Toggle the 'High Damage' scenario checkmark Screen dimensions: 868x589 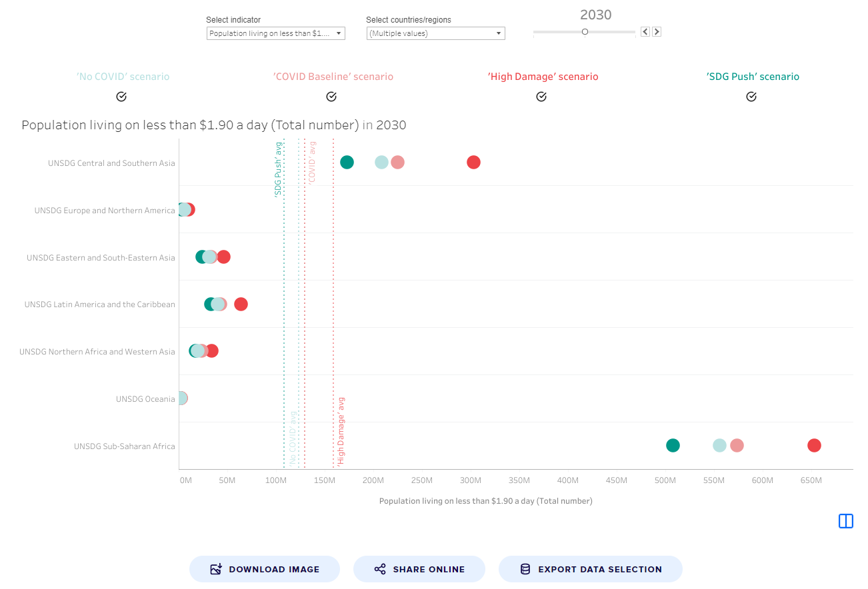click(x=541, y=97)
